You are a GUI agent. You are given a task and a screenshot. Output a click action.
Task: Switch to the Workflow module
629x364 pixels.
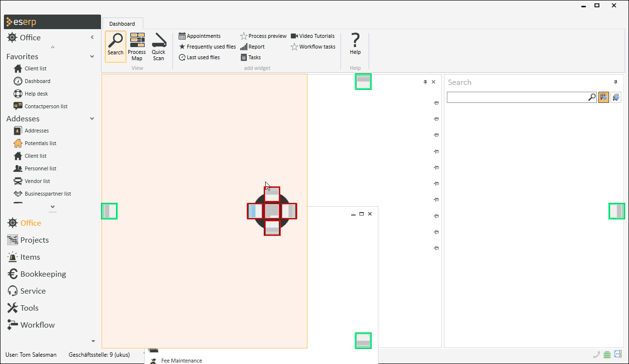(31, 325)
